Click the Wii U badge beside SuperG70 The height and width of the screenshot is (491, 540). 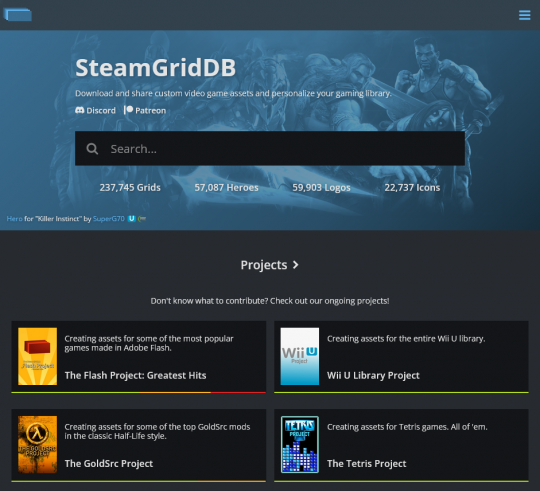(132, 219)
